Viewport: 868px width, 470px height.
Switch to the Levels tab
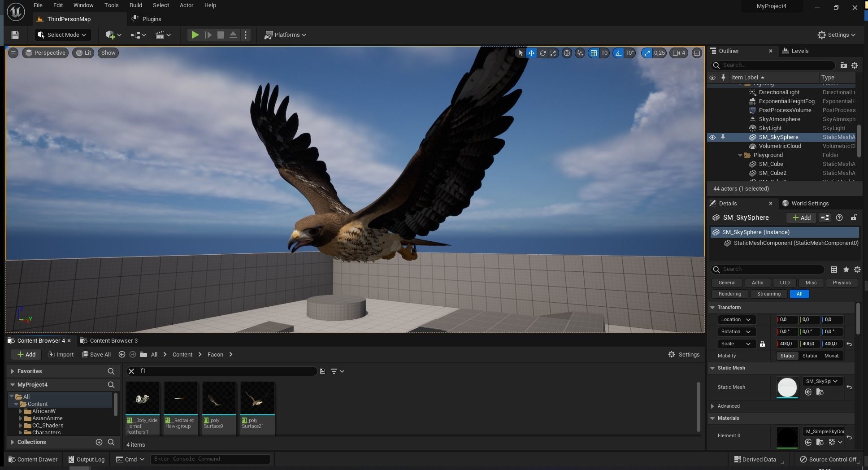795,51
